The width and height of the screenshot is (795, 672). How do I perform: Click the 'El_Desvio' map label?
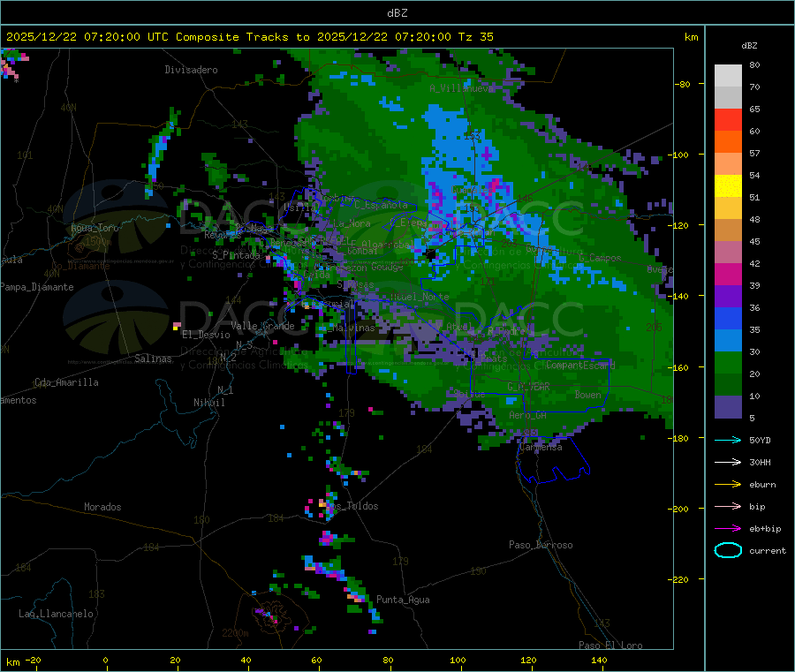[206, 335]
